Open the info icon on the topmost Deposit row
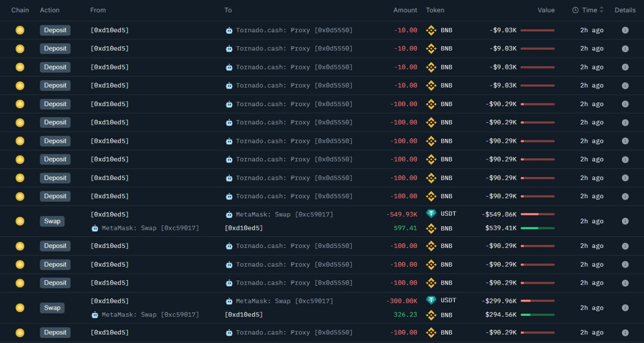Screen dimensions: 644x343 [625, 30]
